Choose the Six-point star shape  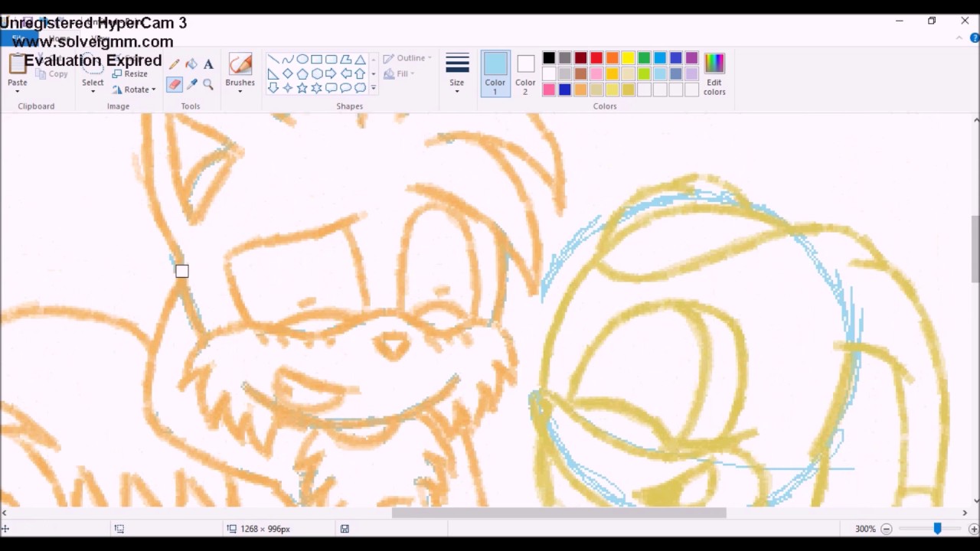coord(317,88)
